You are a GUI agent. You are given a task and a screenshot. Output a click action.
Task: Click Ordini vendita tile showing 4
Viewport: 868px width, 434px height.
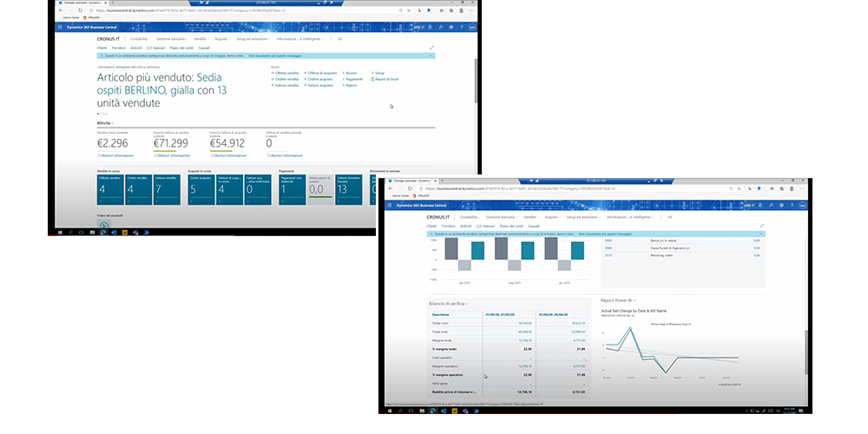pos(138,186)
